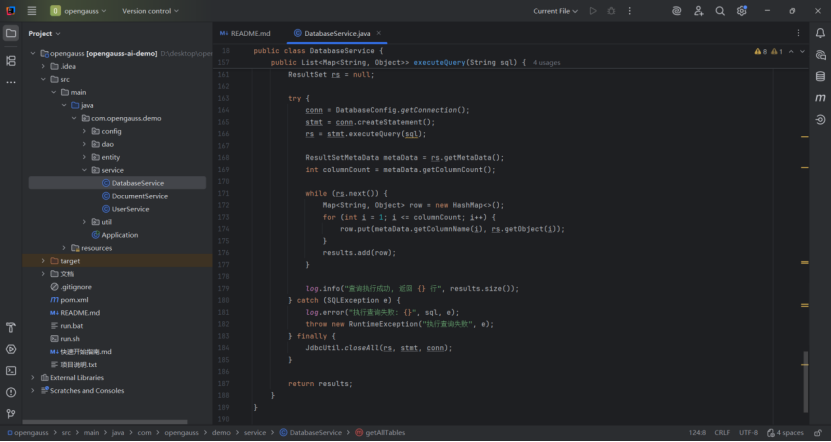This screenshot has width=831, height=442.
Task: Expand the resources folder
Action: coord(64,248)
